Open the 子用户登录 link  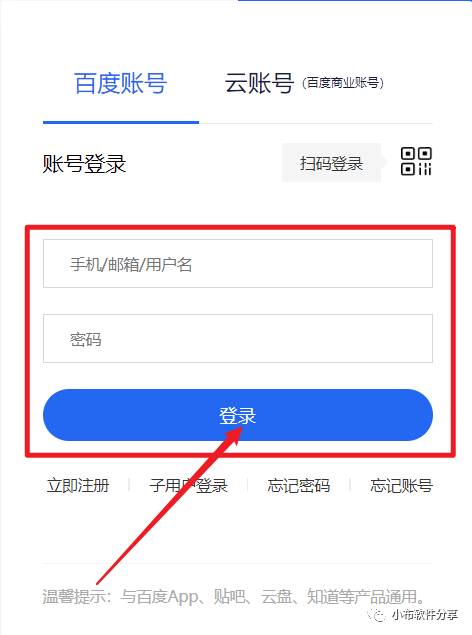pos(189,485)
